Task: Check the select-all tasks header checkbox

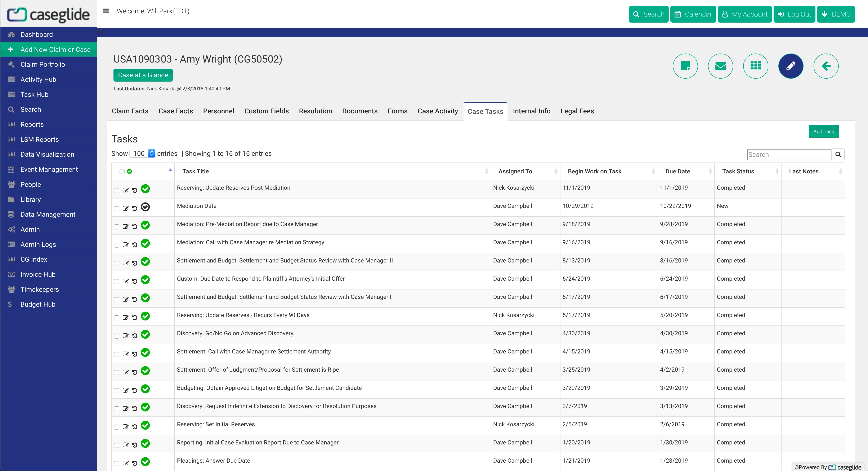Action: (122, 171)
